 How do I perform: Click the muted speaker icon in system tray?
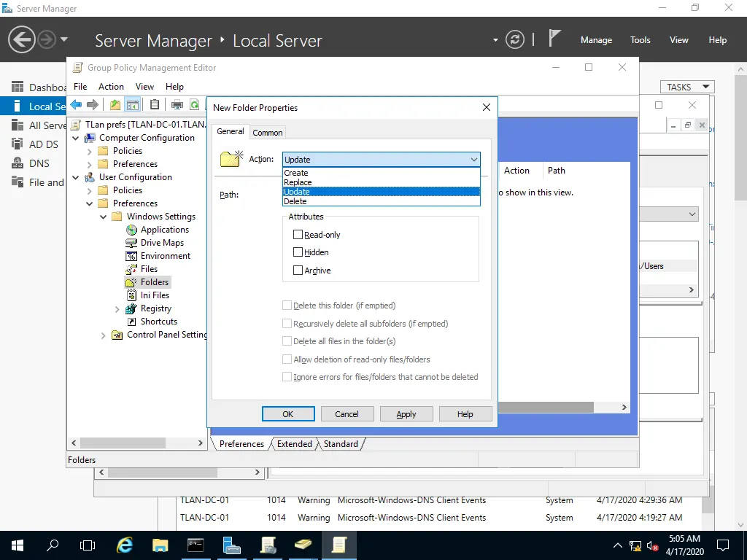pos(652,545)
